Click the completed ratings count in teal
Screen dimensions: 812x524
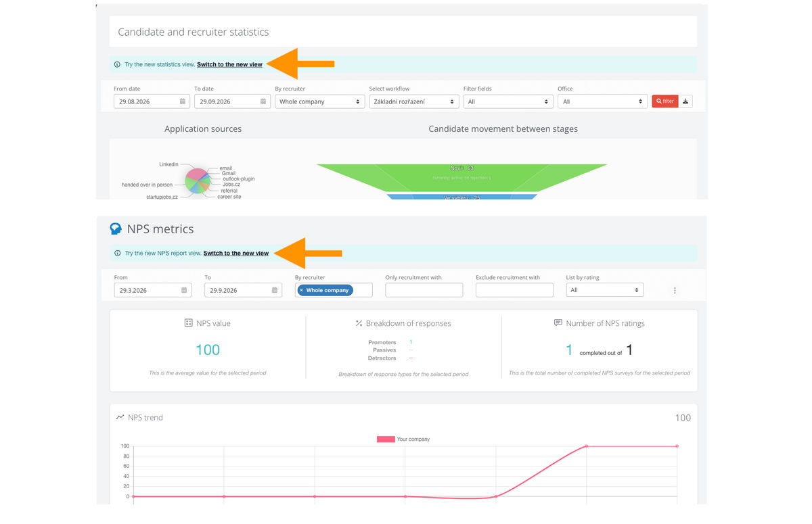(x=569, y=350)
